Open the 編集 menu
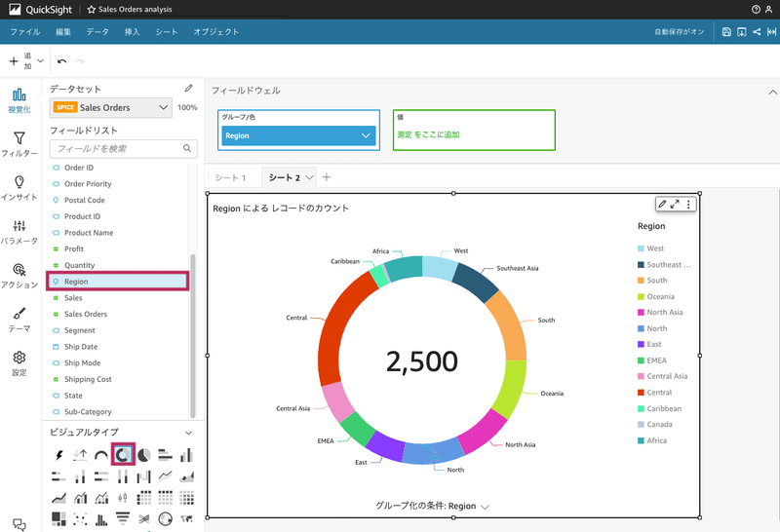 click(x=63, y=32)
